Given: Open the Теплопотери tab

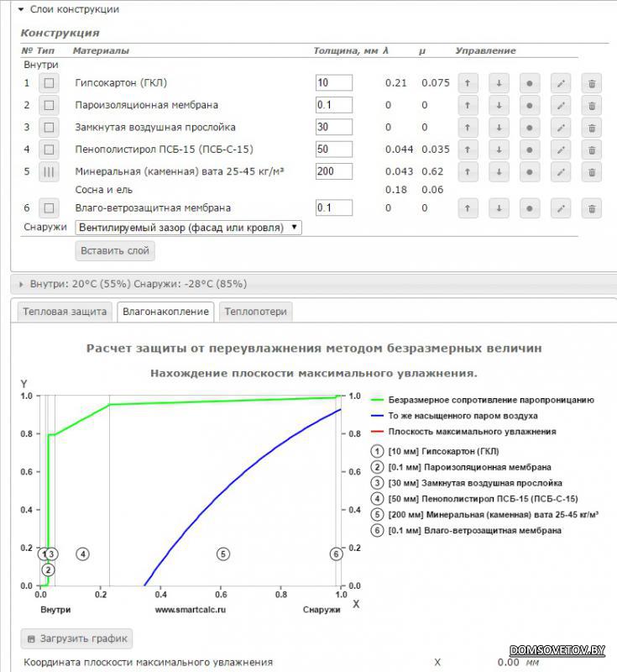Looking at the screenshot, I should coord(256,312).
